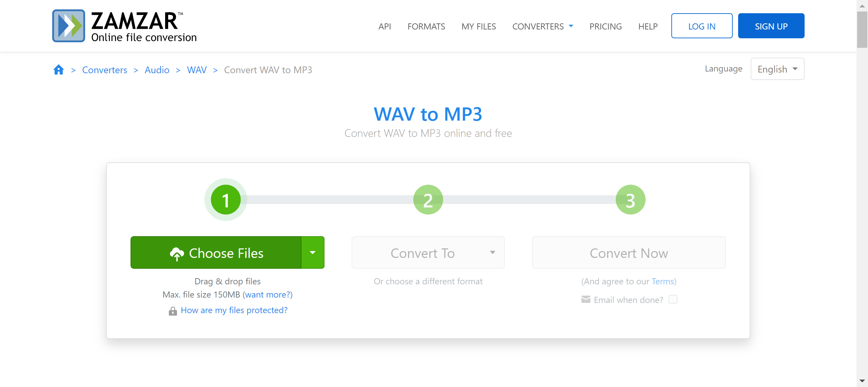Image resolution: width=868 pixels, height=387 pixels.
Task: Click the step 1 green circle
Action: click(x=225, y=200)
